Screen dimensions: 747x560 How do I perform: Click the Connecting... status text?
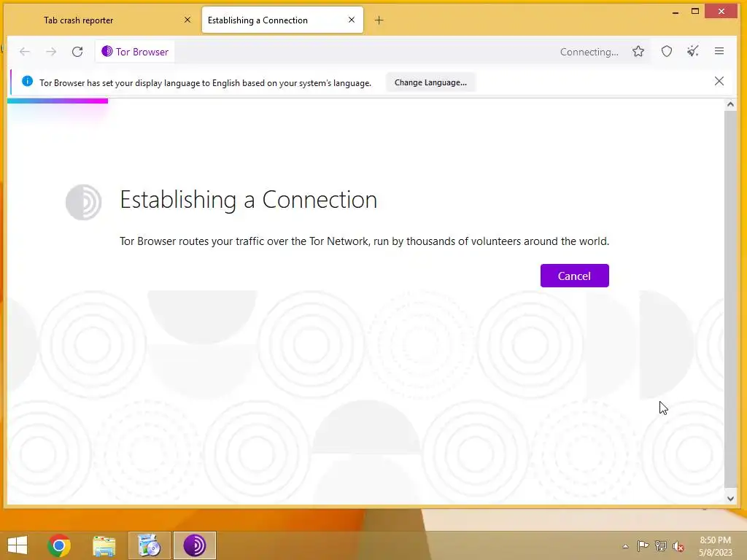click(x=589, y=52)
